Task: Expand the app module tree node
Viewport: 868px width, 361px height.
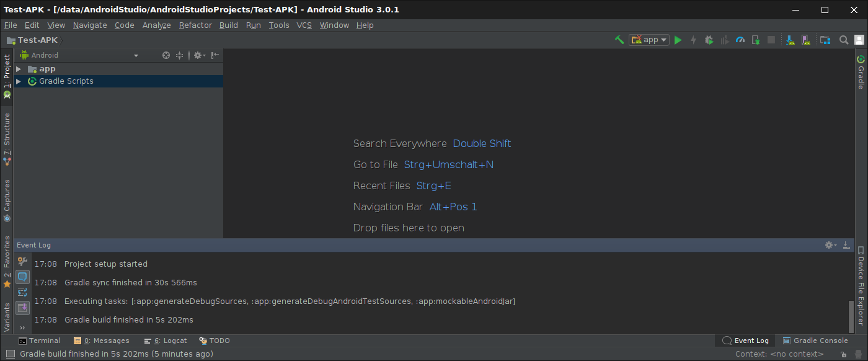Action: pos(19,69)
